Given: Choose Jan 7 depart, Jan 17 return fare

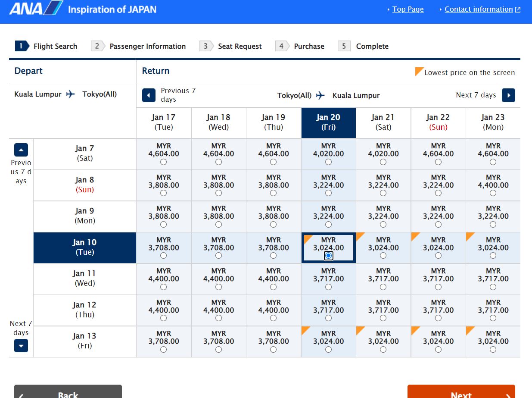Looking at the screenshot, I should tap(164, 162).
